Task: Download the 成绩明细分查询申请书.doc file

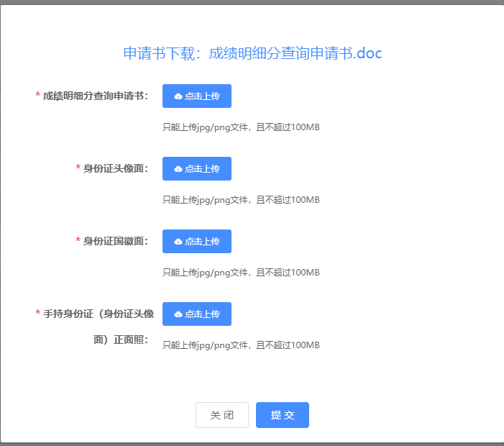Action: tap(295, 53)
